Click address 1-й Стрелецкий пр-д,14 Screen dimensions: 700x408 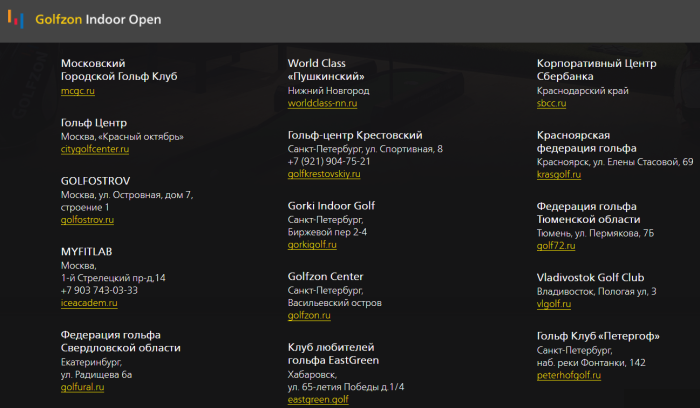(x=113, y=278)
